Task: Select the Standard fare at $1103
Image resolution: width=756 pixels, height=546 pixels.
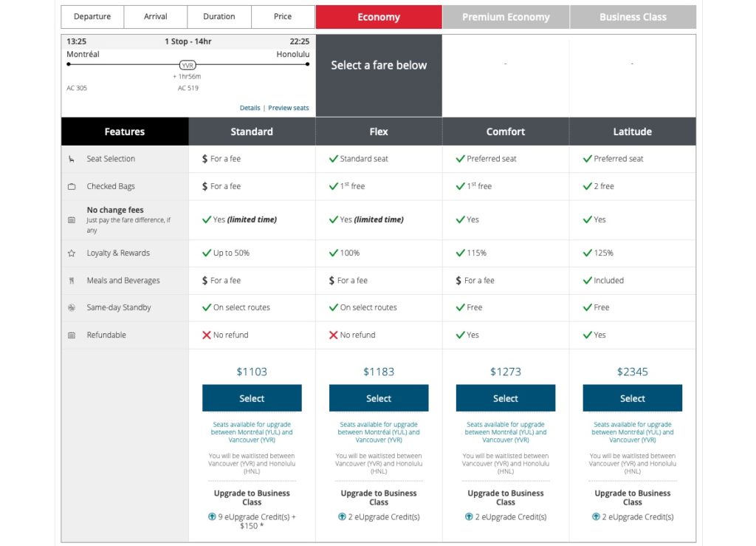Action: [x=252, y=398]
